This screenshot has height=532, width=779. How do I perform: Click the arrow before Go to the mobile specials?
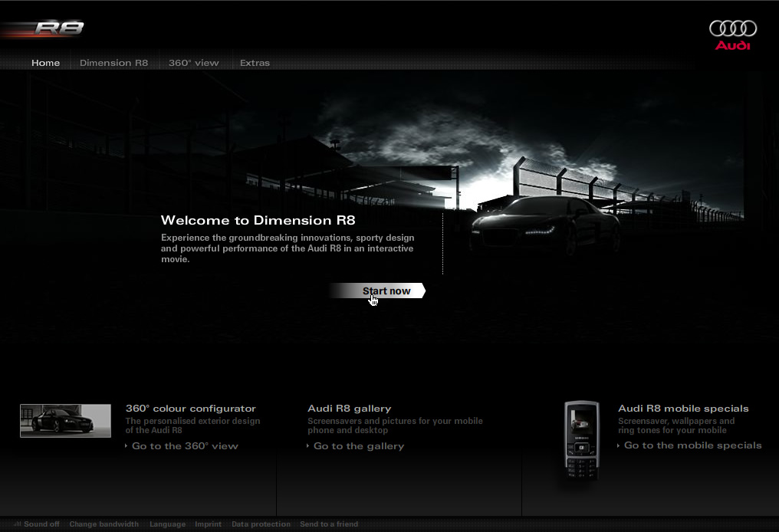[x=619, y=445]
